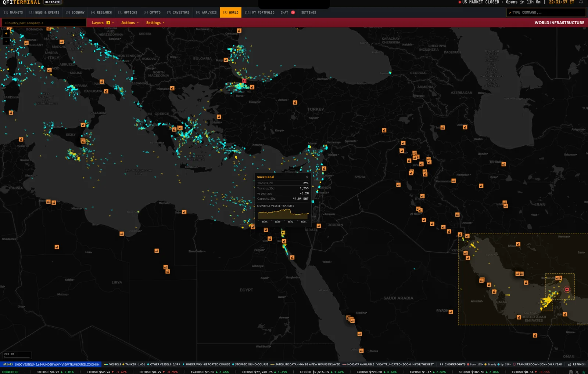
Task: Open the infrastructure marker near Ankara
Action: pyautogui.click(x=295, y=102)
